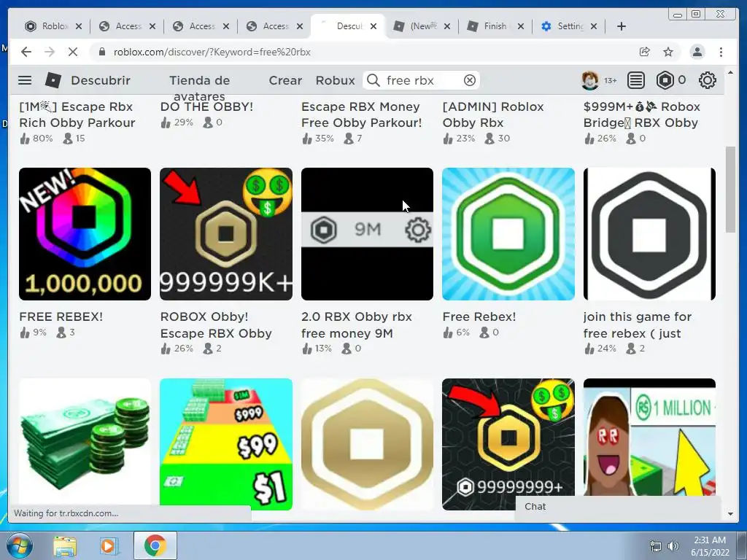Bookmark this page with the star
747x560 pixels.
click(x=668, y=52)
